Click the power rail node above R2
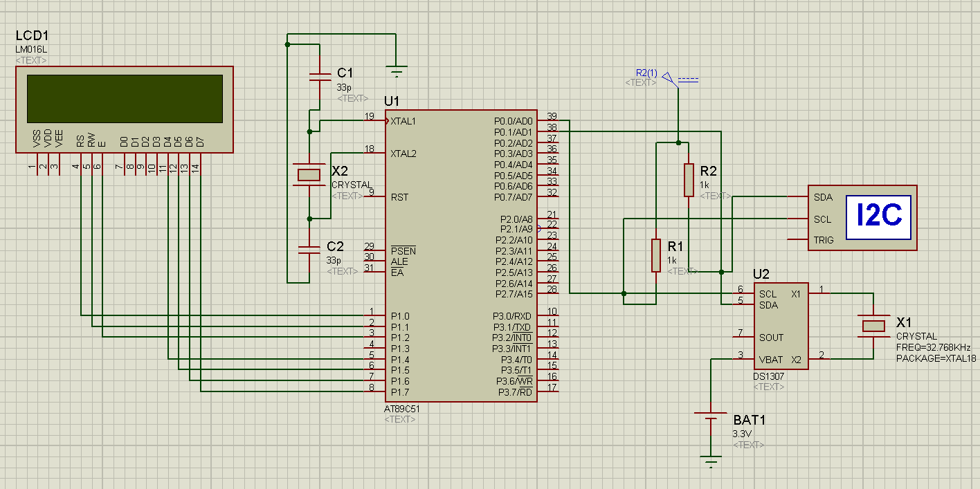Screen dimensions: 980x489 coord(679,143)
